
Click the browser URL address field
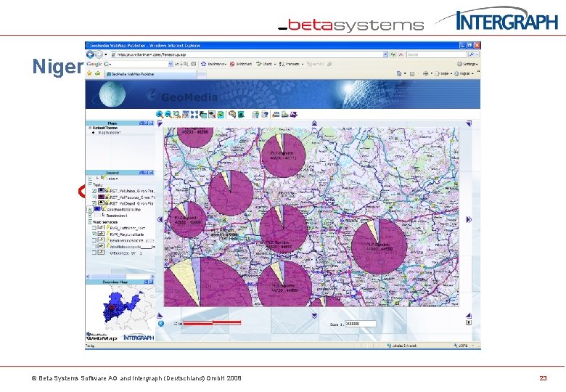(246, 54)
